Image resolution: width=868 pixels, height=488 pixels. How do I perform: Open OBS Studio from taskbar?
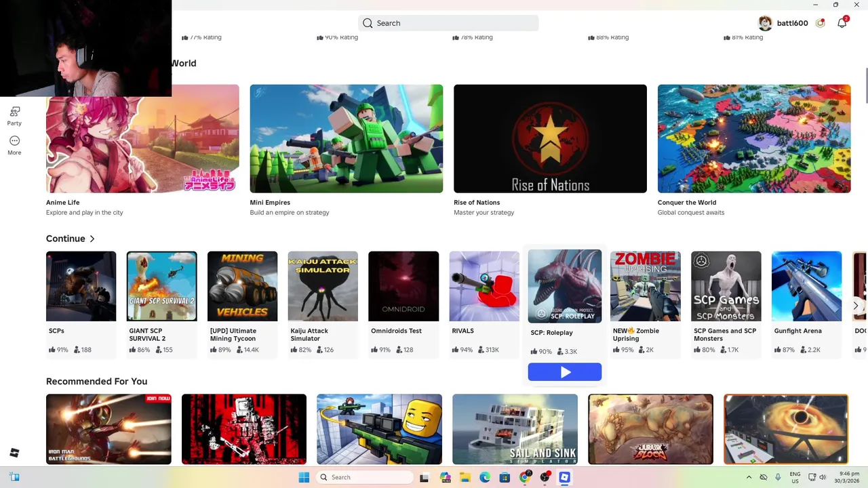coord(545,477)
